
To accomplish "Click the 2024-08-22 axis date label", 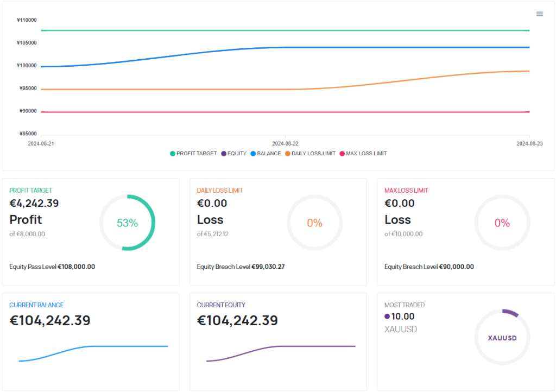I will pos(285,143).
